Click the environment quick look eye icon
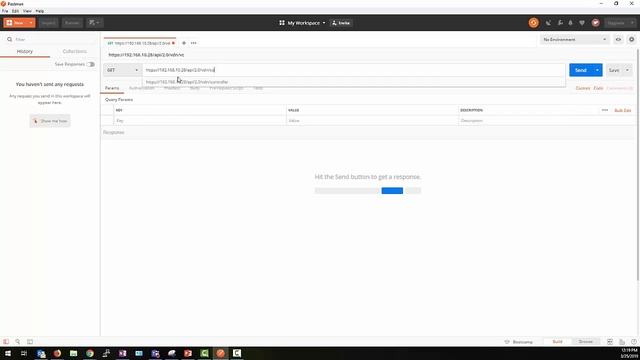640x360 pixels. pyautogui.click(x=618, y=40)
